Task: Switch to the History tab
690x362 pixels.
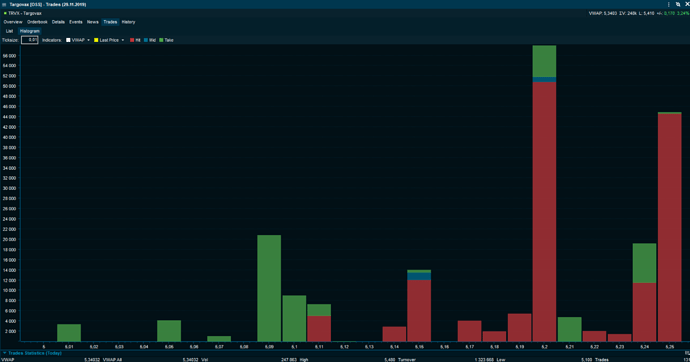Action: [x=128, y=22]
